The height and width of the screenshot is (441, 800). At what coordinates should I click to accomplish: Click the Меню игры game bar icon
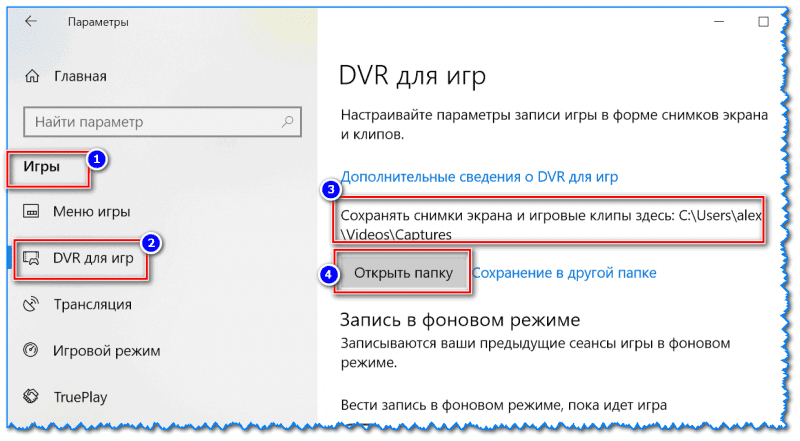click(x=31, y=211)
